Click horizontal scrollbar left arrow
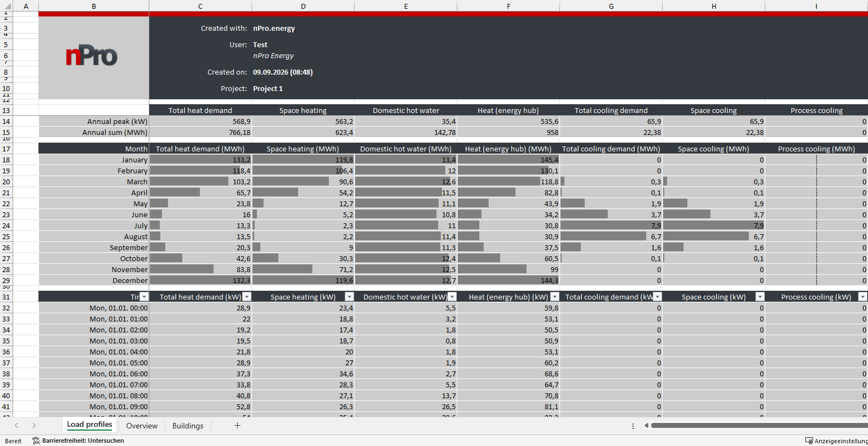Screen dimensions: 868x446 [x=646, y=426]
